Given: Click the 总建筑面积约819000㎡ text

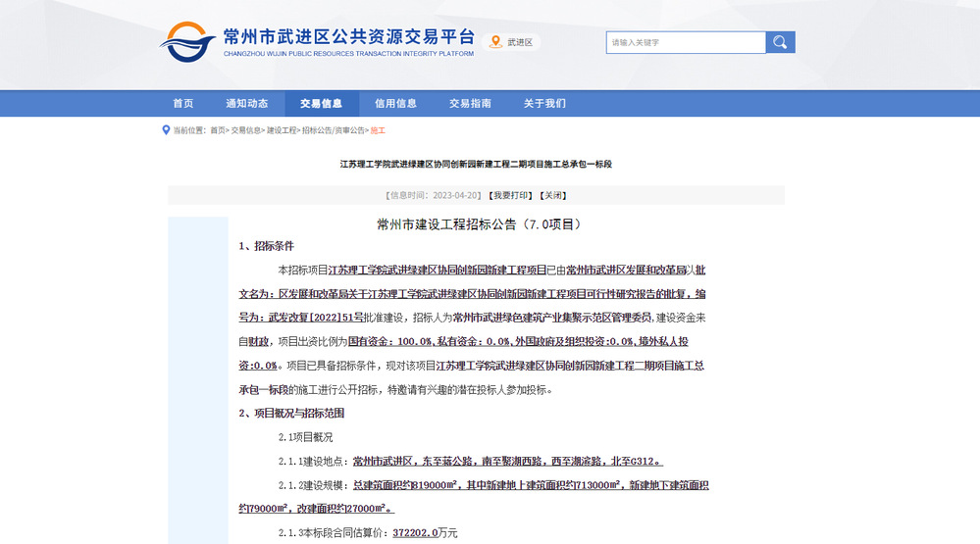Looking at the screenshot, I should point(407,485).
